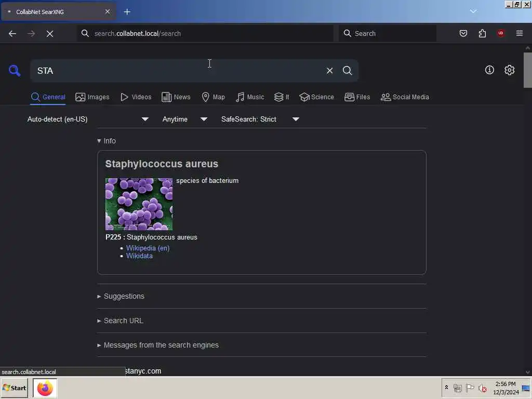Click the taskbar clock 2:56 PM

coord(506,388)
